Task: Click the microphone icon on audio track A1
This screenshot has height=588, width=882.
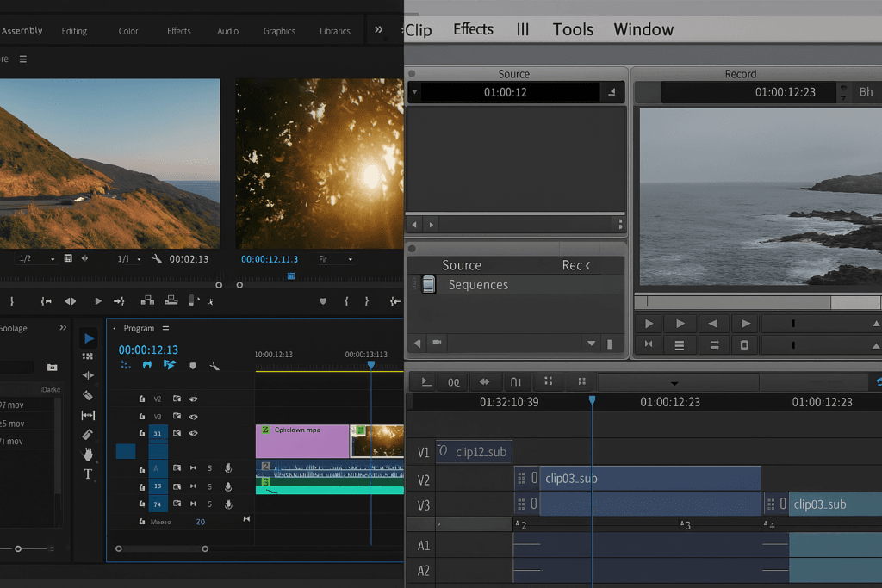Action: tap(228, 467)
